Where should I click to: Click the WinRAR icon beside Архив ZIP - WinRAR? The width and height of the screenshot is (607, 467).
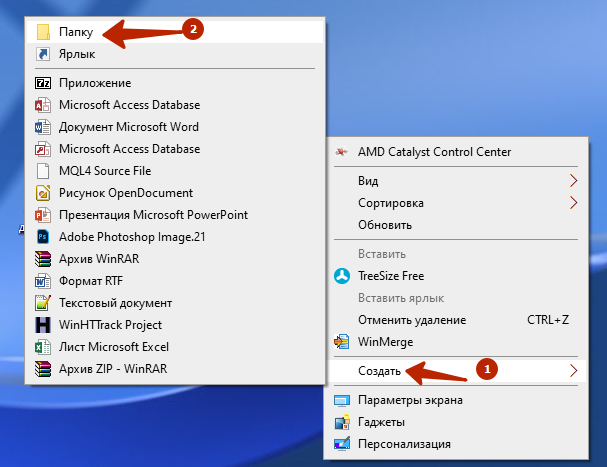tap(43, 369)
